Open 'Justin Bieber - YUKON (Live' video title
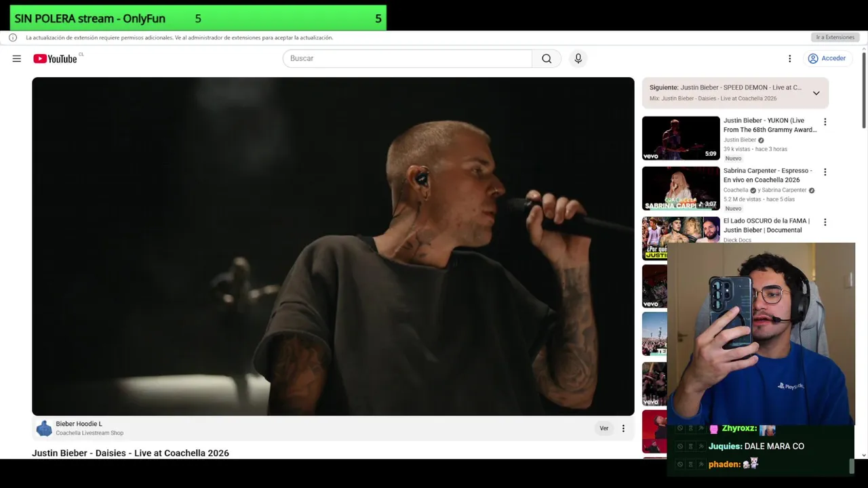Viewport: 868px width, 488px height. pyautogui.click(x=770, y=125)
